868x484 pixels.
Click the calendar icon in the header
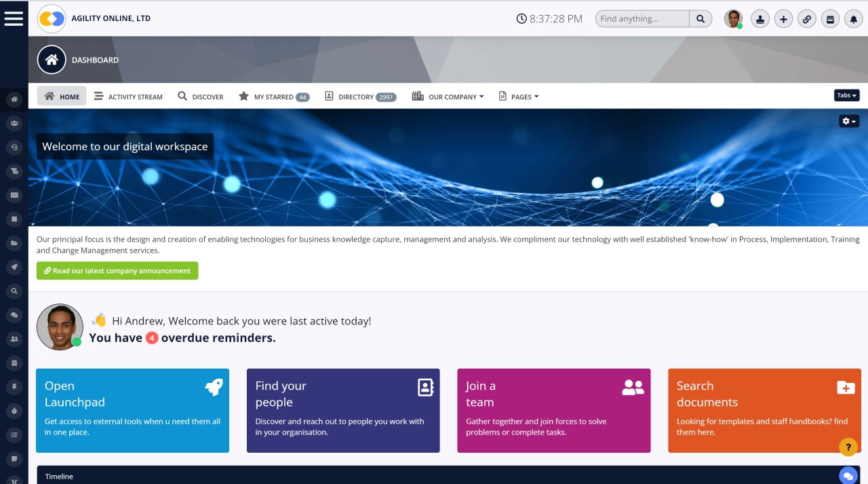tap(830, 18)
